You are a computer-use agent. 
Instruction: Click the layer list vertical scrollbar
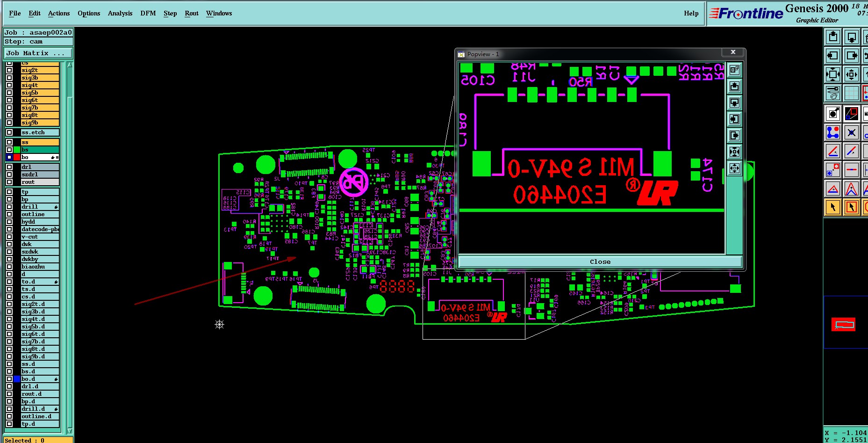[70, 247]
